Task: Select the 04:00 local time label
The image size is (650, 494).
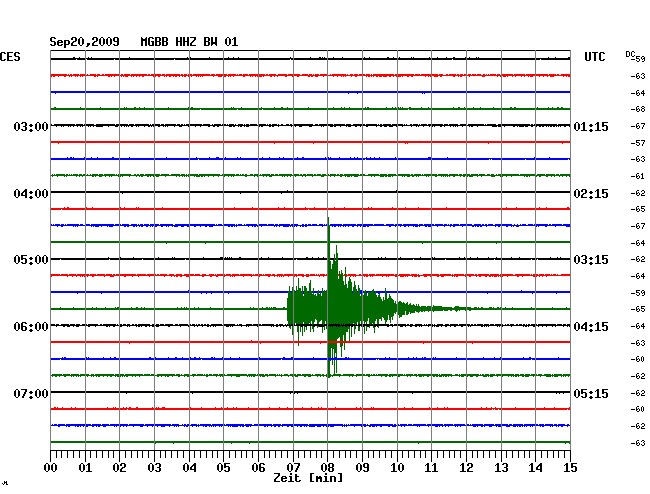Action: coord(31,194)
